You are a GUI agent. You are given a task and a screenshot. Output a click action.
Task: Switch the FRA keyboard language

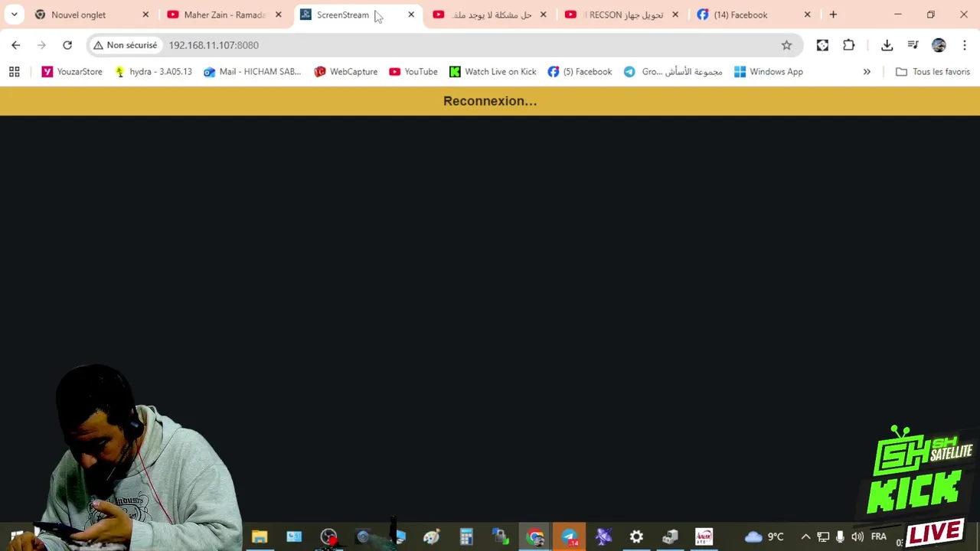[x=878, y=537]
